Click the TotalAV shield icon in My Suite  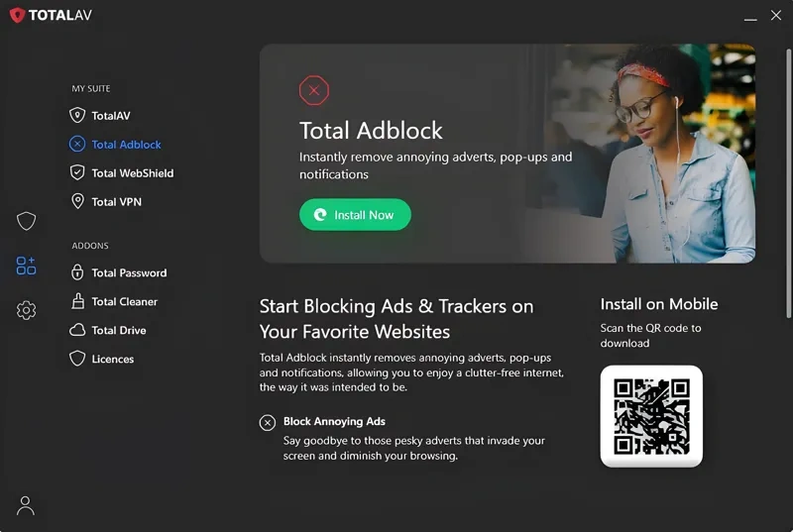pos(77,116)
